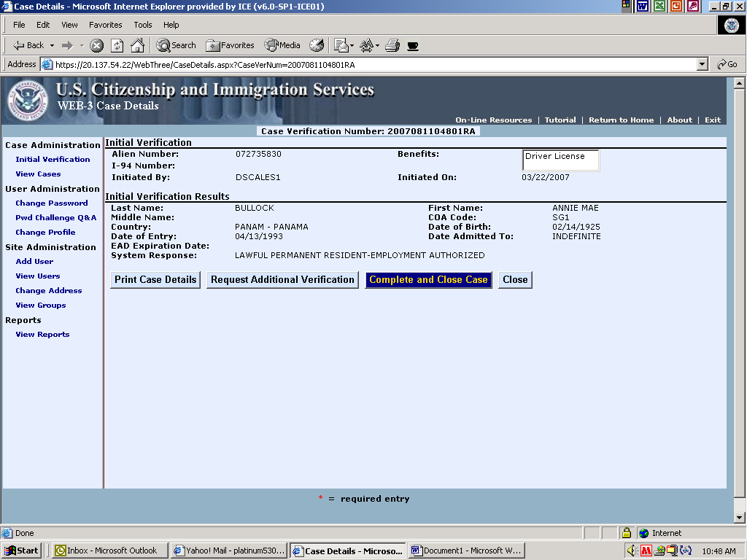This screenshot has width=747, height=560.
Task: Open the Favorites menu
Action: [106, 25]
